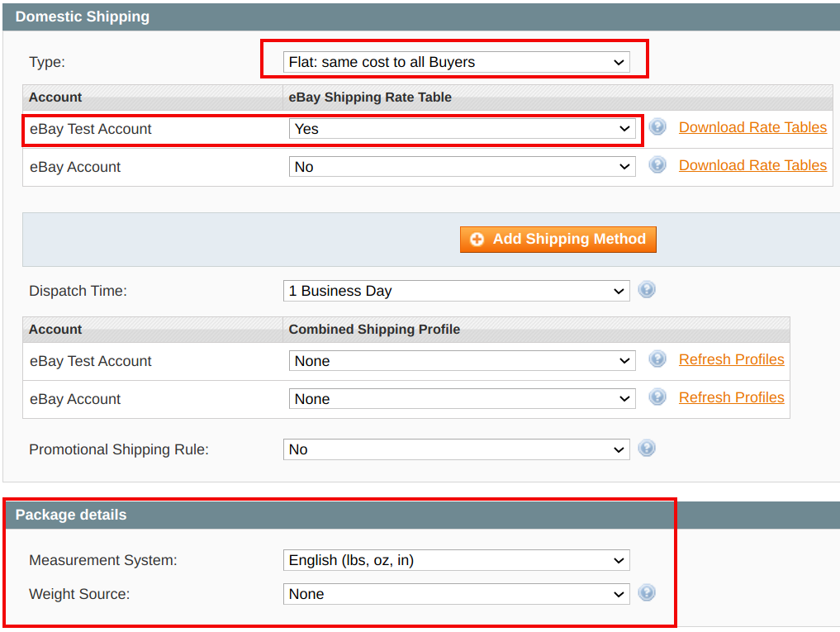This screenshot has height=632, width=840.
Task: Click help icon beside eBay Account rate table
Action: 657,165
